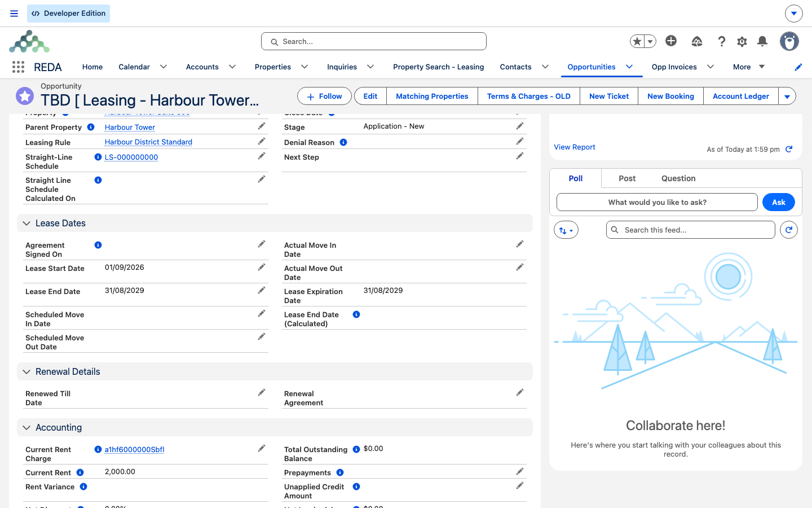This screenshot has height=508, width=812.
Task: Switch to the Post tab
Action: (x=627, y=178)
